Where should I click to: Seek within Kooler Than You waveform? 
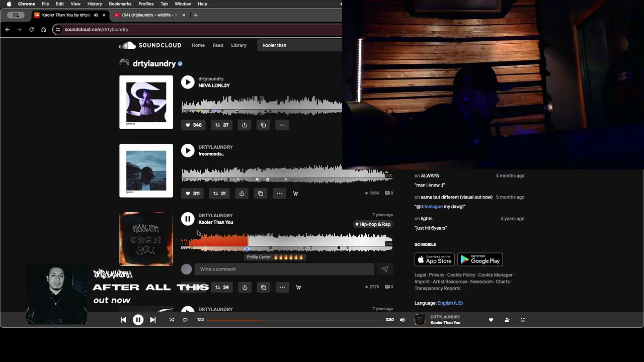point(287,242)
